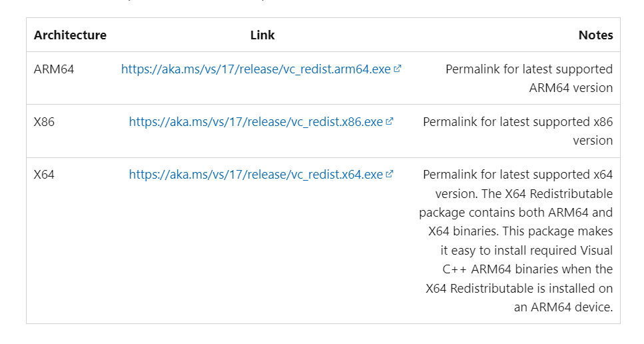This screenshot has width=644, height=344.
Task: Click the 'it easy to install required Visual' text
Action: 526,251
